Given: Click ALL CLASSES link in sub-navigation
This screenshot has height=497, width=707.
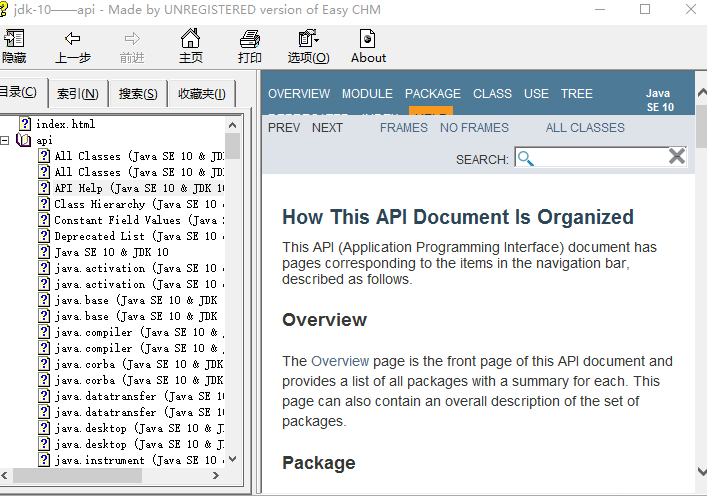Looking at the screenshot, I should coord(585,128).
